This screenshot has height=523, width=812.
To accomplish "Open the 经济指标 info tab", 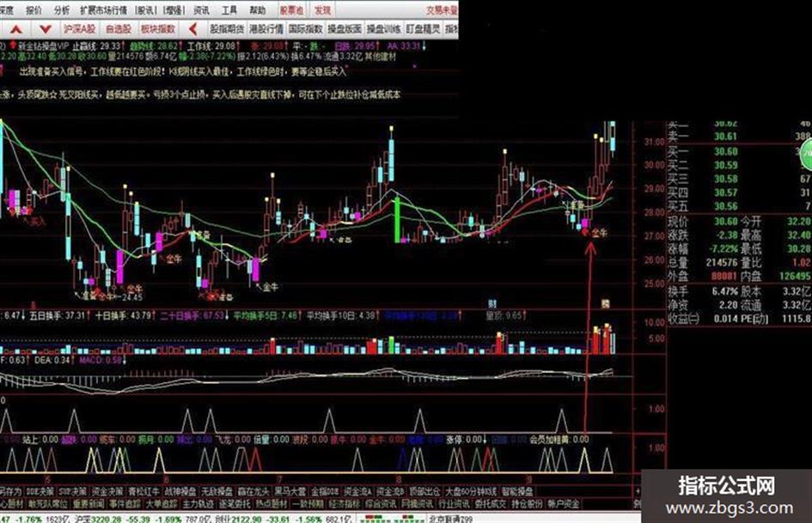I will click(344, 503).
